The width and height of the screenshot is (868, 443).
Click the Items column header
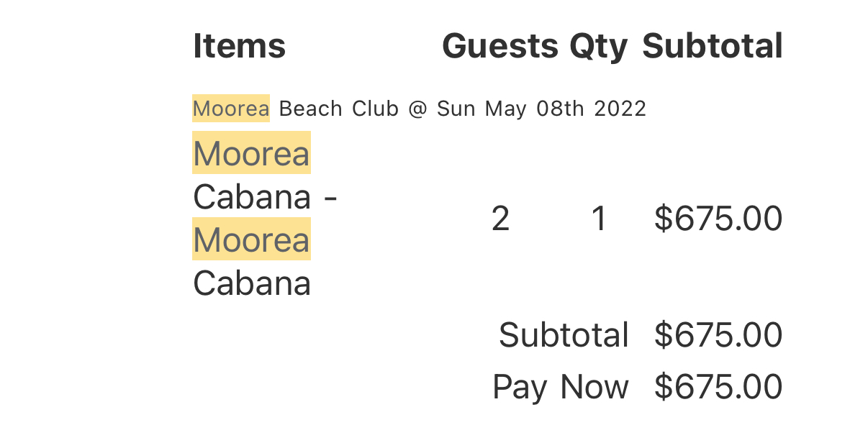(x=239, y=47)
